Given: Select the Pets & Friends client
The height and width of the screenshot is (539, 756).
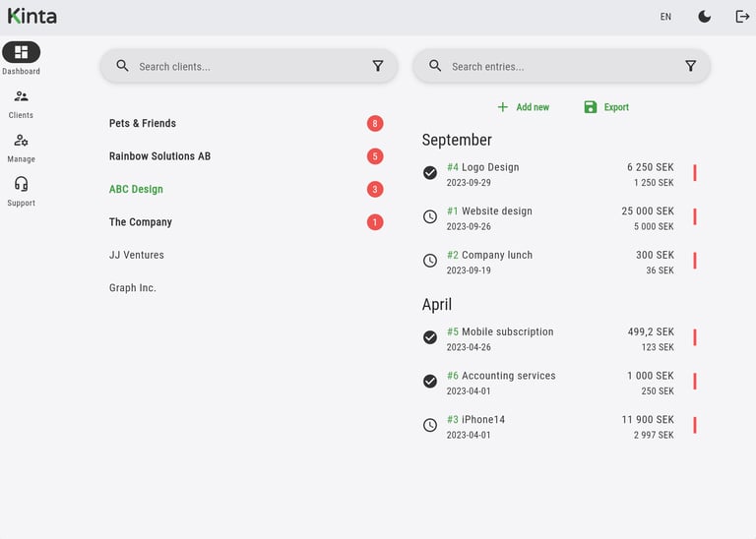Looking at the screenshot, I should point(143,123).
